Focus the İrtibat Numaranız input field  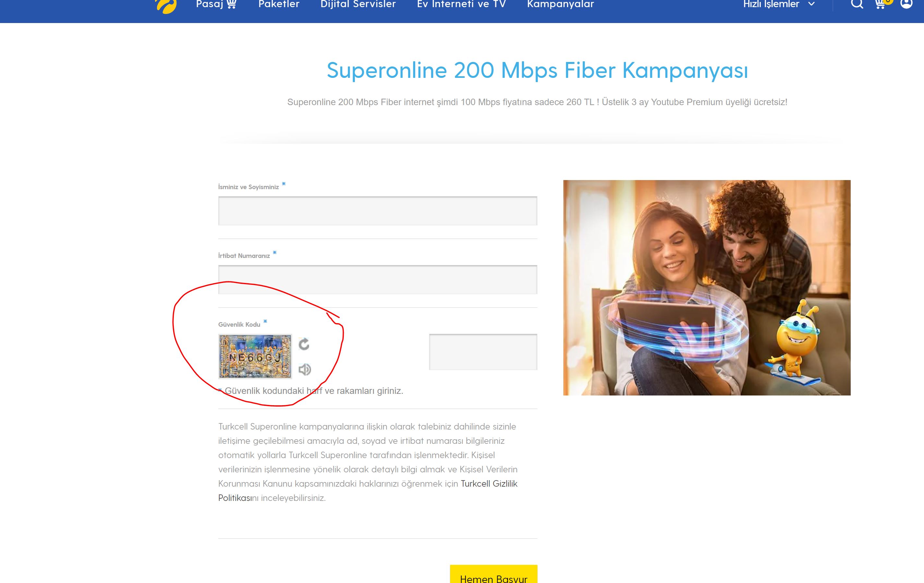pos(378,279)
